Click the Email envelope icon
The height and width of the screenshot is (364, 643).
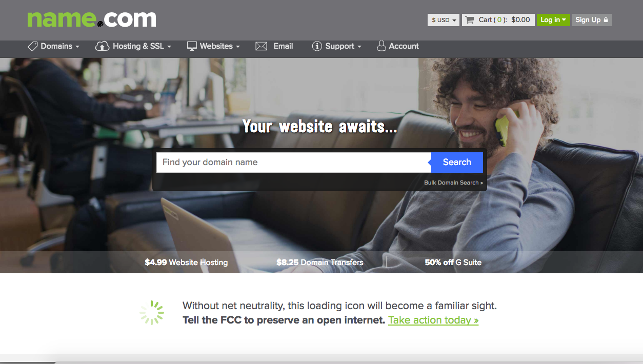tap(261, 46)
